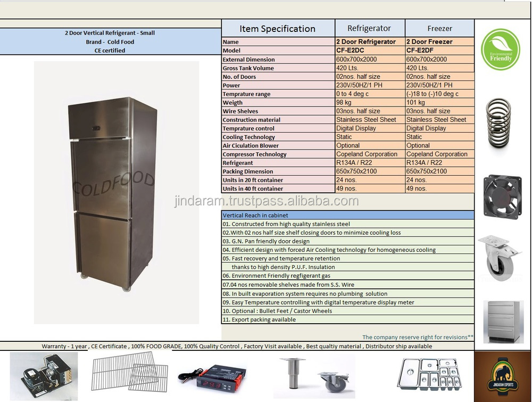Viewport: 532px width, 402px height.
Task: Click the metal coil spring image
Action: pos(498,122)
